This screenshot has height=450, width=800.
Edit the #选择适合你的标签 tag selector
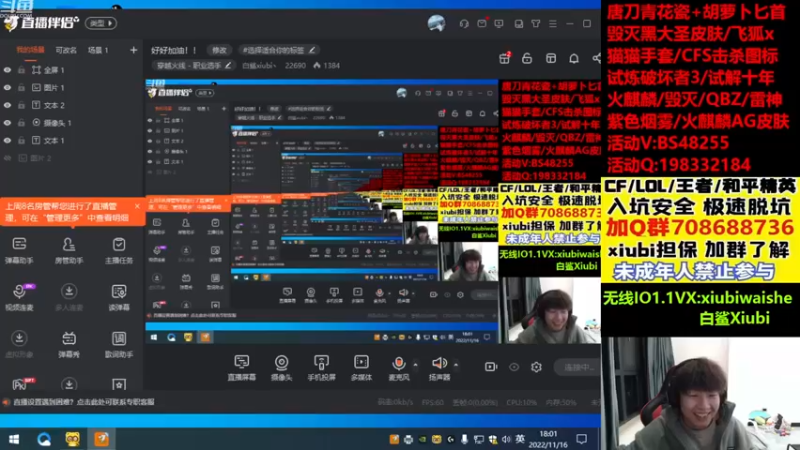[279, 50]
